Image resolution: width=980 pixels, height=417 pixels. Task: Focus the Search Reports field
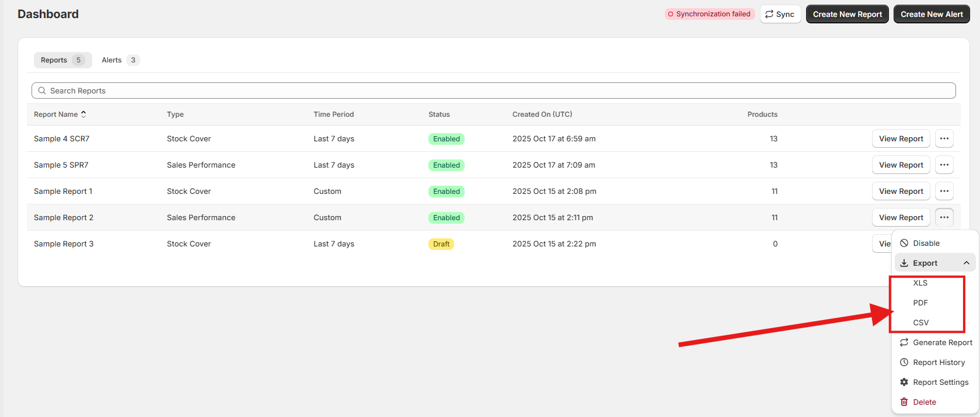click(x=493, y=91)
